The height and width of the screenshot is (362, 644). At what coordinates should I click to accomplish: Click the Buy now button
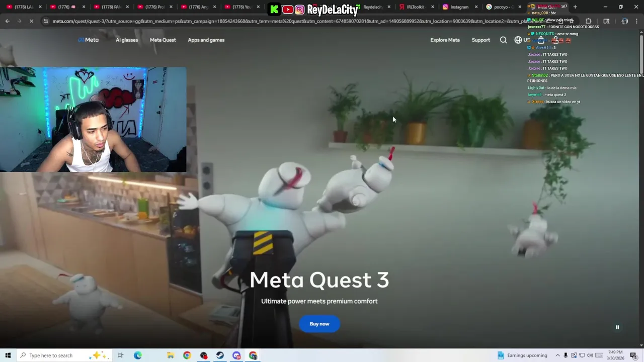319,324
